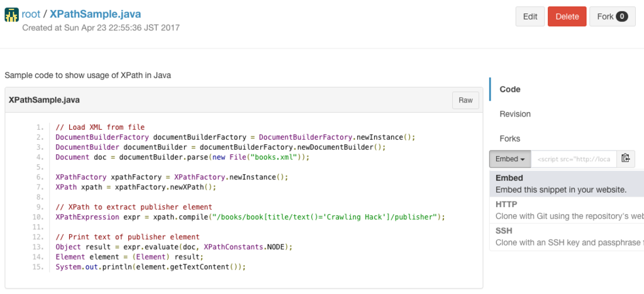Click line 13 expr.evaluate code
Image resolution: width=644 pixels, height=294 pixels.
[174, 247]
